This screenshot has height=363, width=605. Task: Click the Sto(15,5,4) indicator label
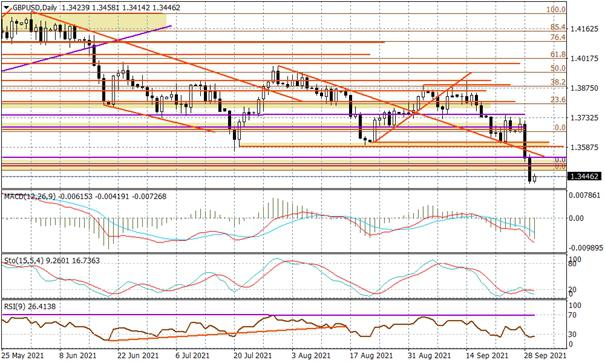[24, 261]
